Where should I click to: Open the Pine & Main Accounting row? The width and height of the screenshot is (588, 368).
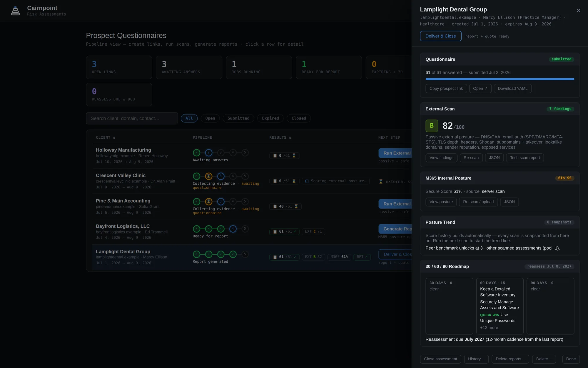(x=252, y=206)
